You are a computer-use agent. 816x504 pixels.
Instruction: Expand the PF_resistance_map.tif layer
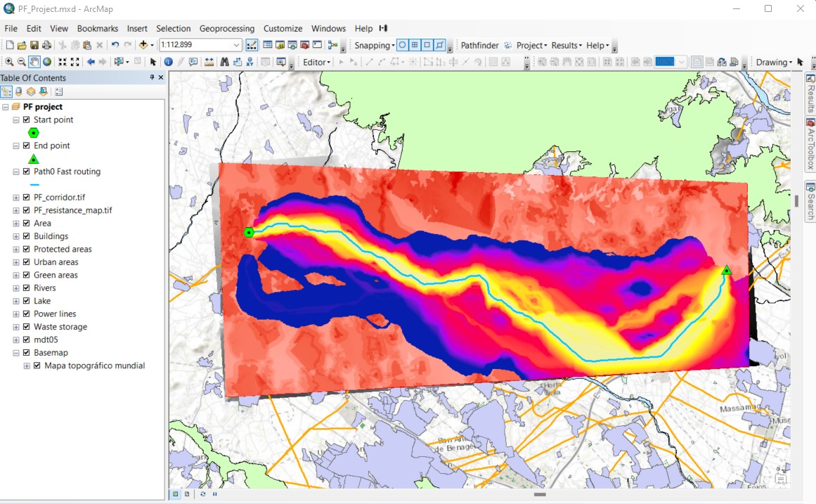click(15, 209)
